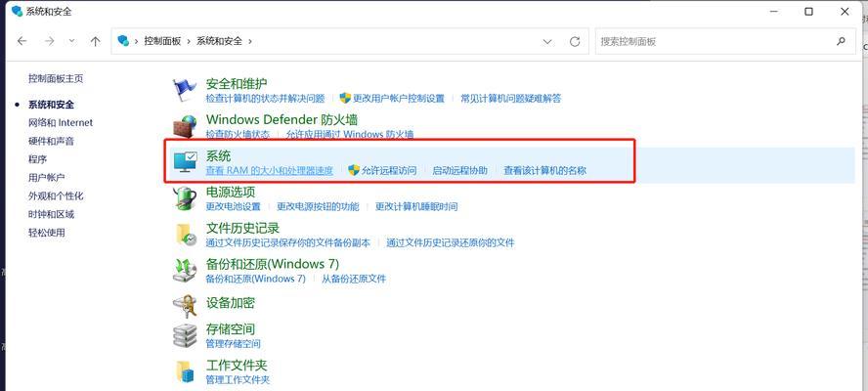This screenshot has height=391, width=868.
Task: Go to 控制面板主页 in sidebar
Action: 56,78
